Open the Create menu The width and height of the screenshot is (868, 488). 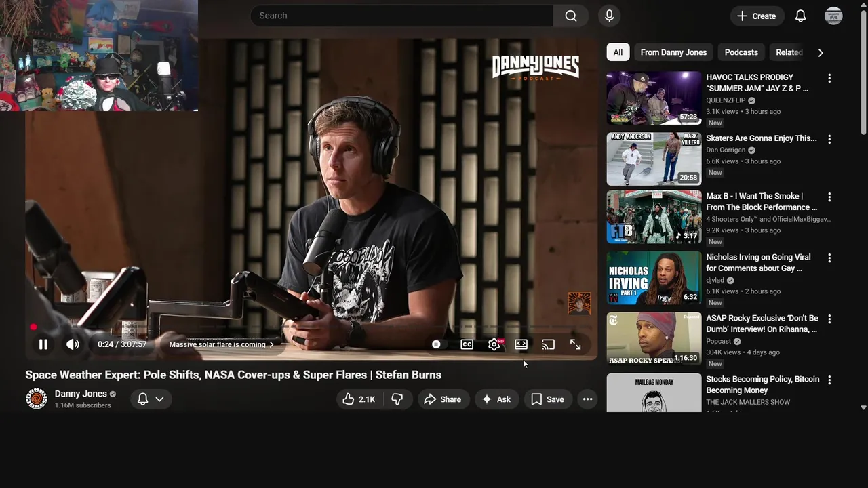click(757, 16)
